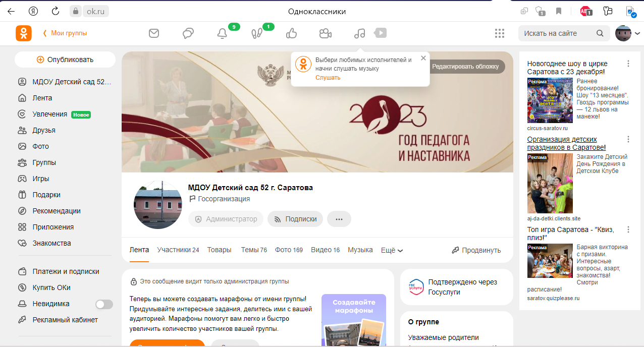Click the Yandex Я browser button
This screenshot has height=347, width=644.
pyautogui.click(x=33, y=11)
